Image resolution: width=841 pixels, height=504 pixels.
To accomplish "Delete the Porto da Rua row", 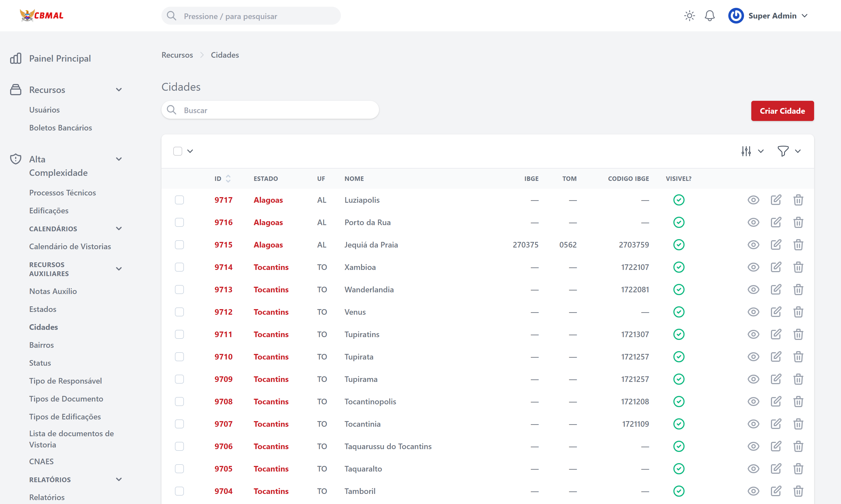I will click(798, 222).
